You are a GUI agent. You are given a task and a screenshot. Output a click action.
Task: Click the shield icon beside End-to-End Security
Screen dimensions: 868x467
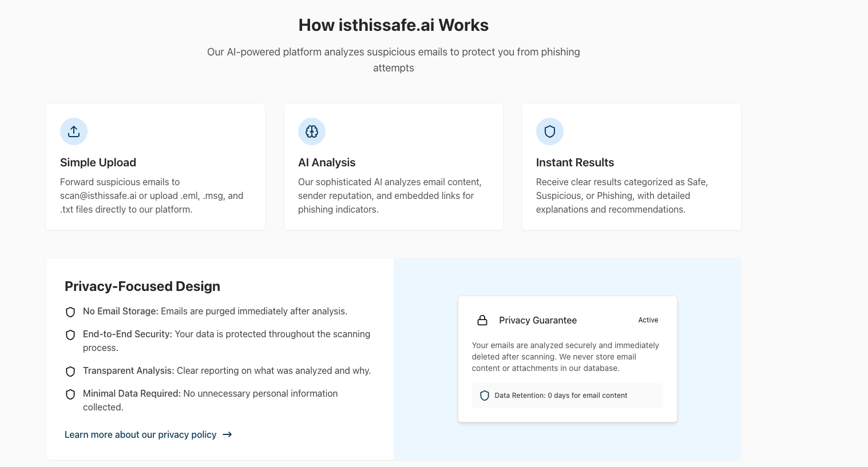pyautogui.click(x=70, y=335)
